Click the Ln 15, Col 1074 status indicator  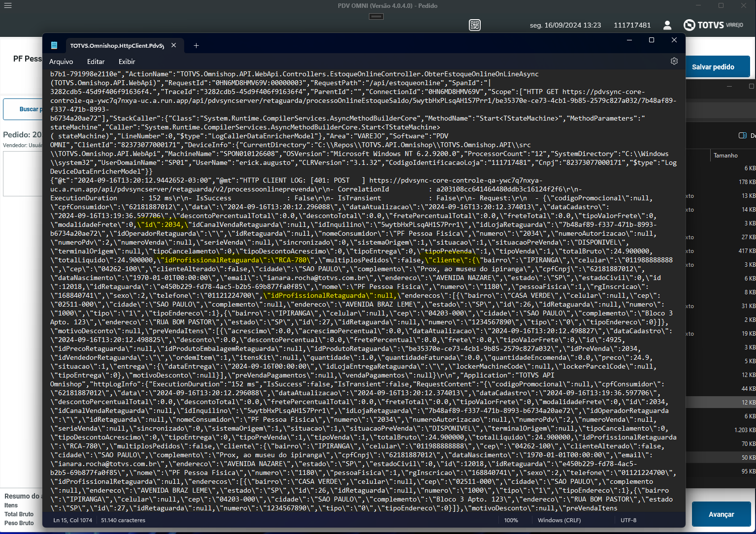coord(72,520)
